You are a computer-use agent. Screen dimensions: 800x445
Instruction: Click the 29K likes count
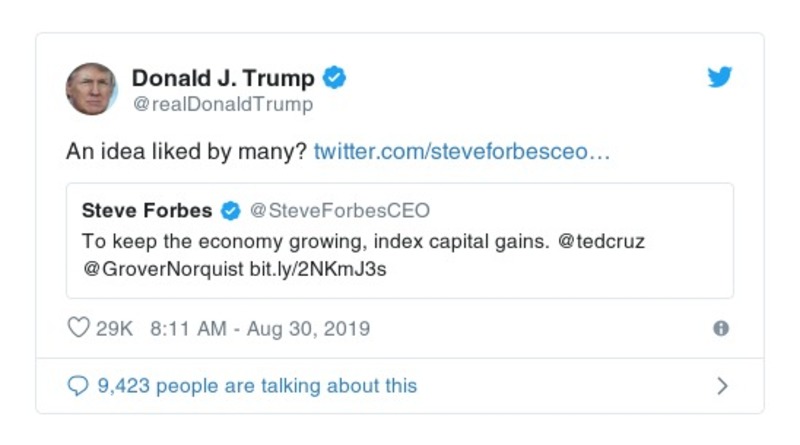click(114, 328)
